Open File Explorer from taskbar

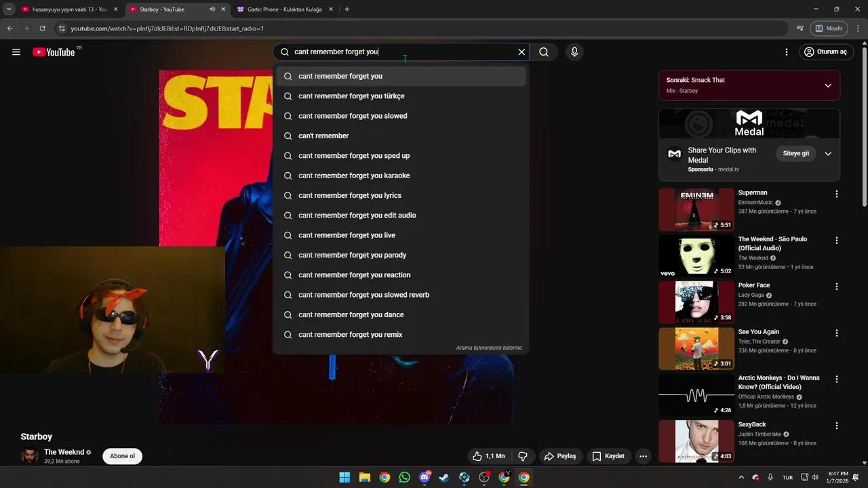[x=365, y=477]
